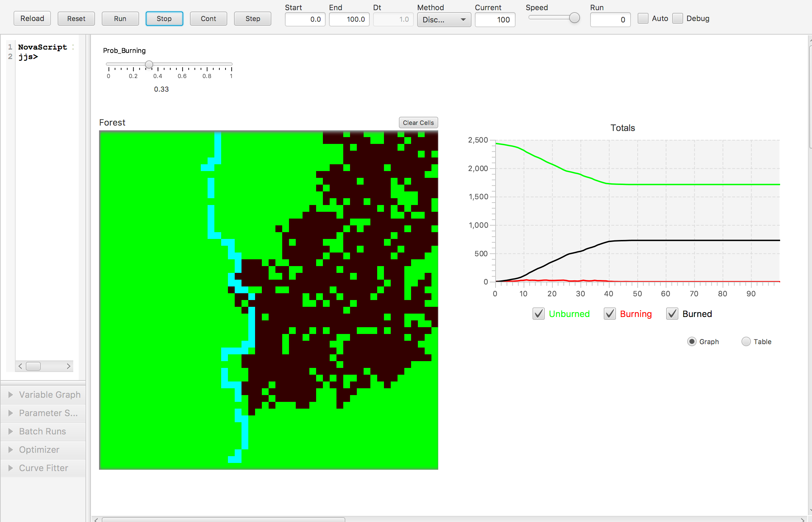The image size is (812, 522).
Task: Click the Reset button
Action: (76, 19)
